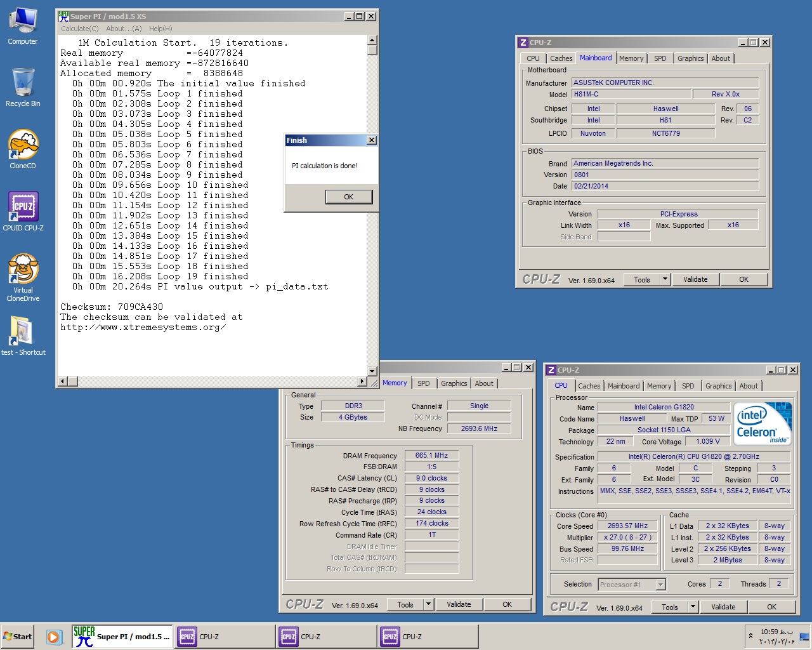Click left arrow of Super PI horizontal scrollbar
The height and width of the screenshot is (650, 812).
(x=63, y=381)
